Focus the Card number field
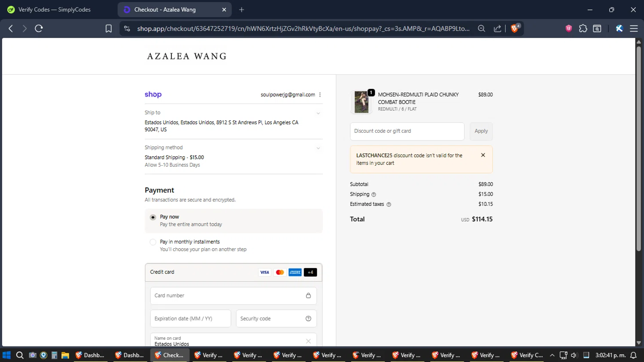 [234, 295]
